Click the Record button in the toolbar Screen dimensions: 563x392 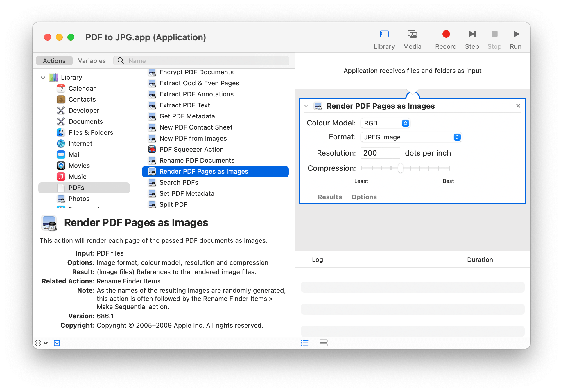pos(446,34)
